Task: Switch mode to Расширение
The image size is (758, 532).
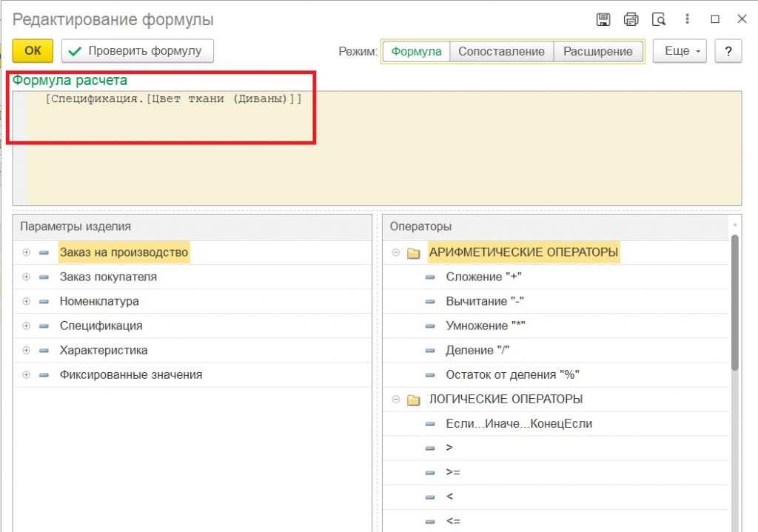Action: coord(598,51)
